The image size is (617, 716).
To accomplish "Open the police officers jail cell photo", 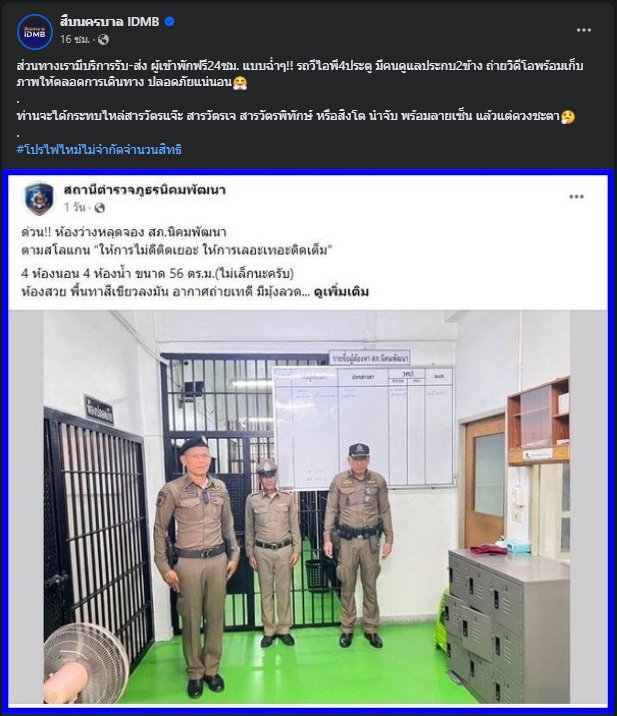I will point(308,507).
